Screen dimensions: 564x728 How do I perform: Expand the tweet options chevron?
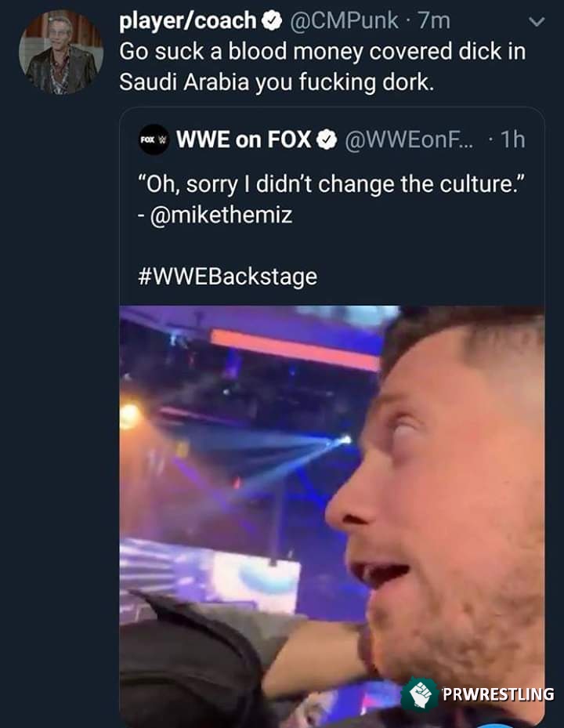(x=536, y=23)
